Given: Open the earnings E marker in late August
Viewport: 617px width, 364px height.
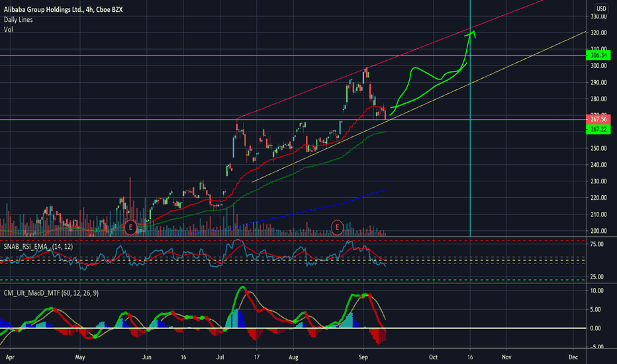Looking at the screenshot, I should click(x=337, y=227).
